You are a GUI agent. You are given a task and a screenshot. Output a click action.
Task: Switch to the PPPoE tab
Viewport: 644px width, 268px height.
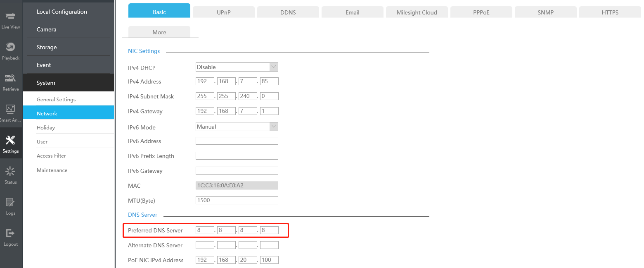click(x=481, y=12)
